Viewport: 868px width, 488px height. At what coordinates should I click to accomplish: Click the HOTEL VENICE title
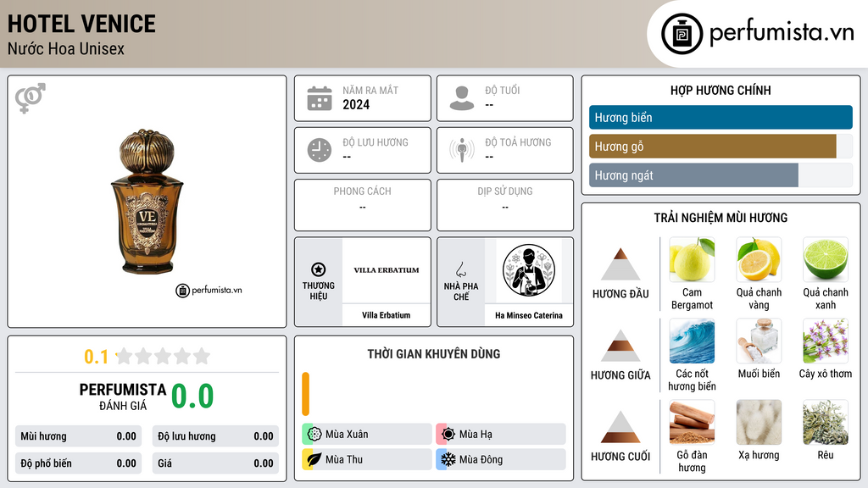[x=81, y=24]
